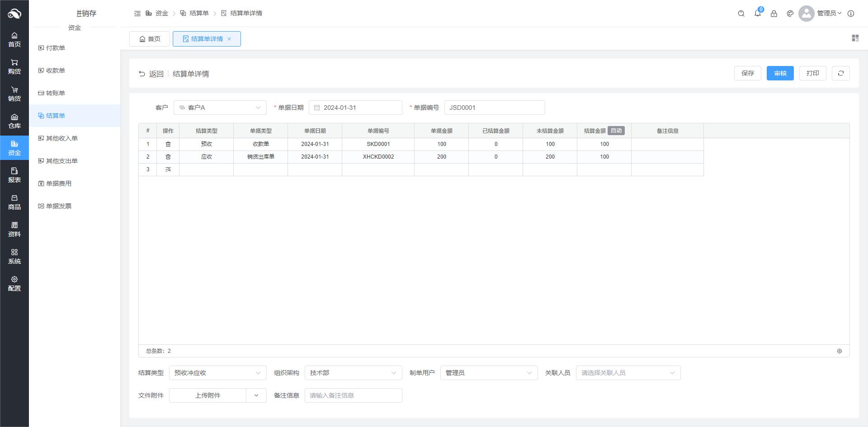Expand the 客户 dropdown

pyautogui.click(x=220, y=108)
